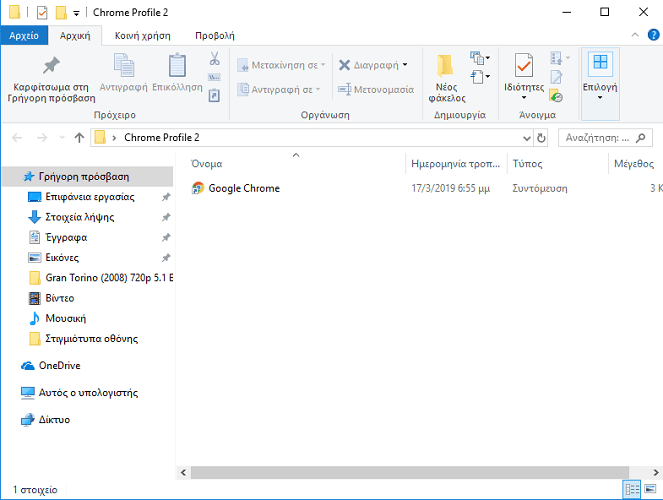Switch to large icons view in status bar
The image size is (663, 500).
coord(650,489)
